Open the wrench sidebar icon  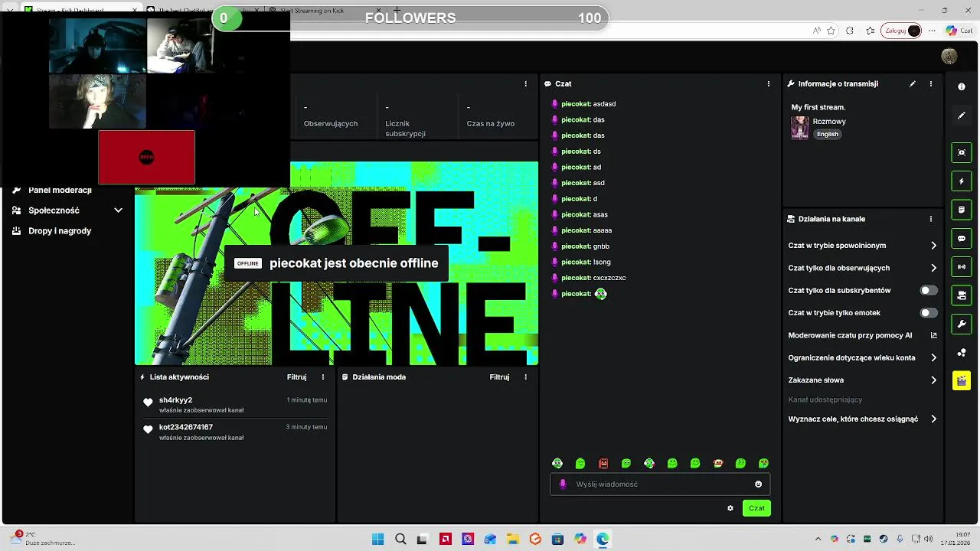pos(962,324)
